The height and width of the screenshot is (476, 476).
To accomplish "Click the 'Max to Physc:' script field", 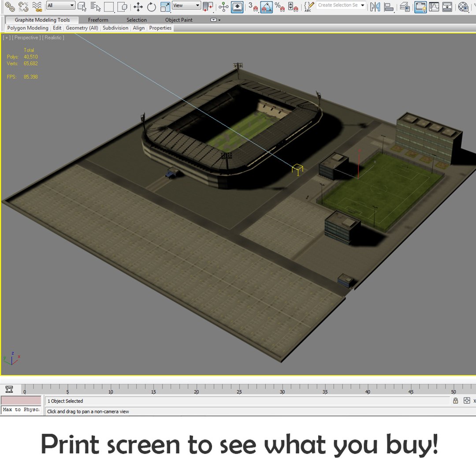I will [21, 409].
